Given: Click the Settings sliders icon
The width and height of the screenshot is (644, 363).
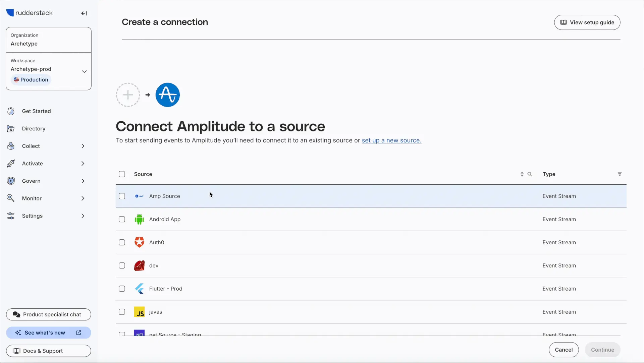Looking at the screenshot, I should click(x=11, y=216).
